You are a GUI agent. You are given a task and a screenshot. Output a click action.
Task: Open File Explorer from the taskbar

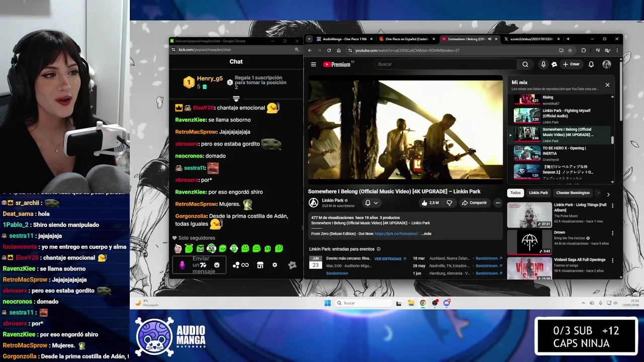(x=411, y=303)
